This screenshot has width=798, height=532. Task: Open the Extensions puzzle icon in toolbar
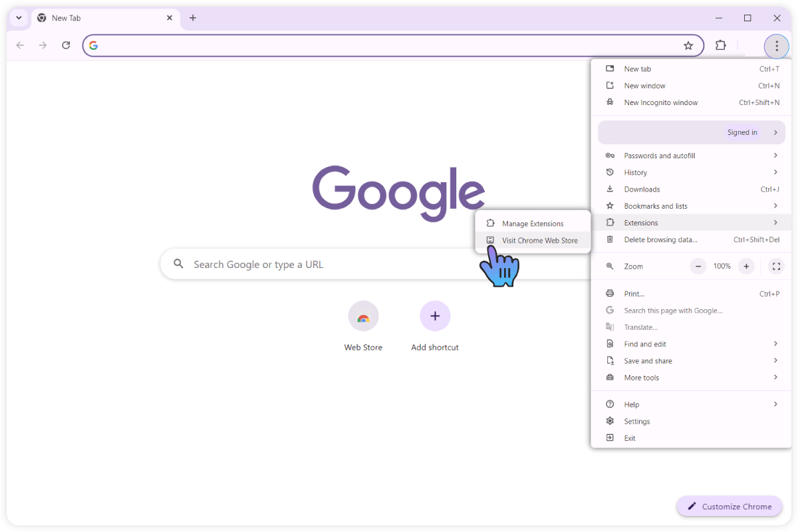pyautogui.click(x=720, y=45)
